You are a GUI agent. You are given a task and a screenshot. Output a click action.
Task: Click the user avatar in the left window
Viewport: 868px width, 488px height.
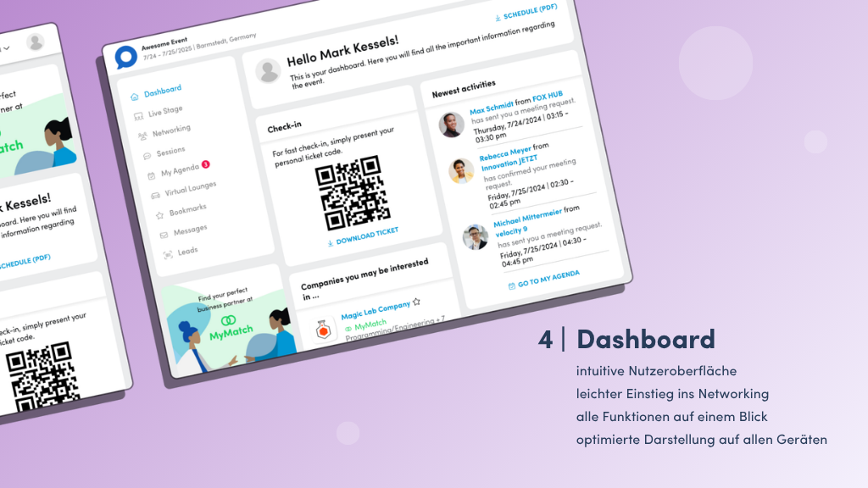[x=35, y=42]
